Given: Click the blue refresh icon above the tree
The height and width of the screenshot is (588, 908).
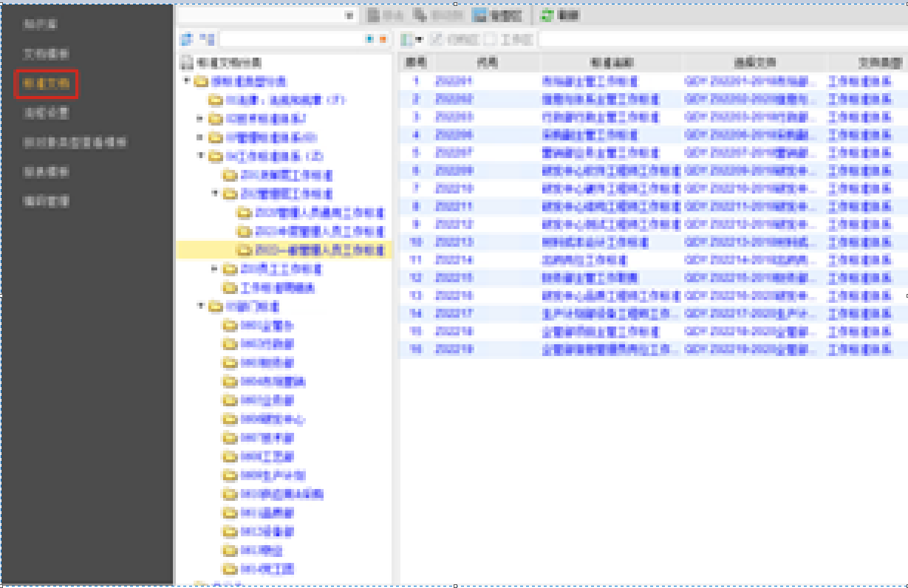Looking at the screenshot, I should pyautogui.click(x=186, y=38).
